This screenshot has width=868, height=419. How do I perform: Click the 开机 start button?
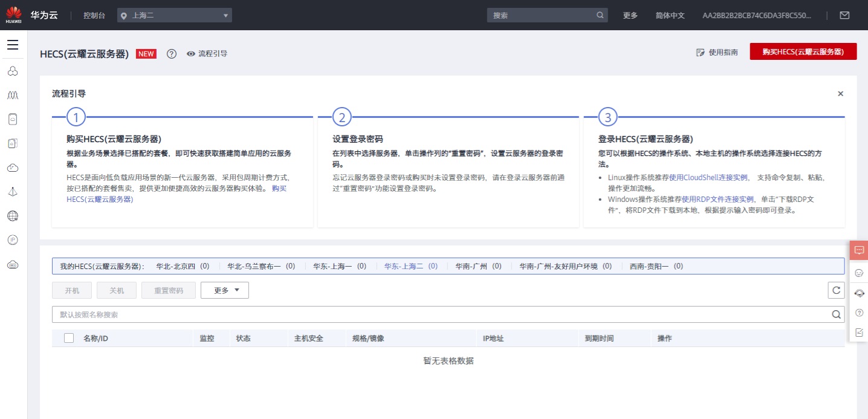click(72, 290)
